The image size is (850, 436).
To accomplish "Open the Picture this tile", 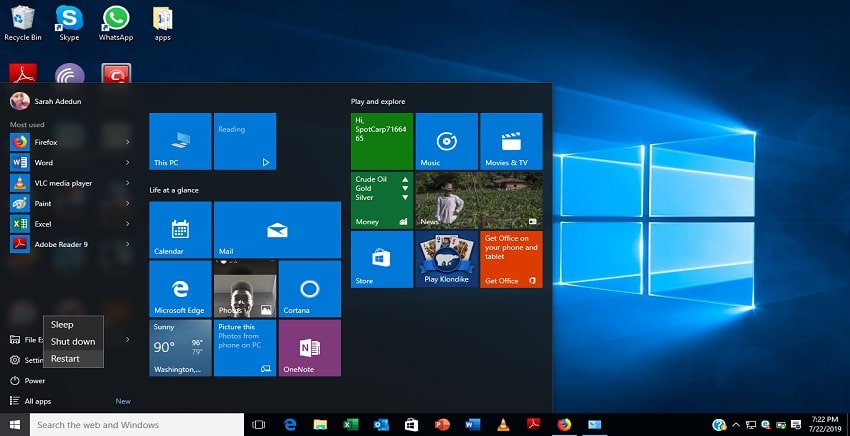I will pyautogui.click(x=245, y=348).
